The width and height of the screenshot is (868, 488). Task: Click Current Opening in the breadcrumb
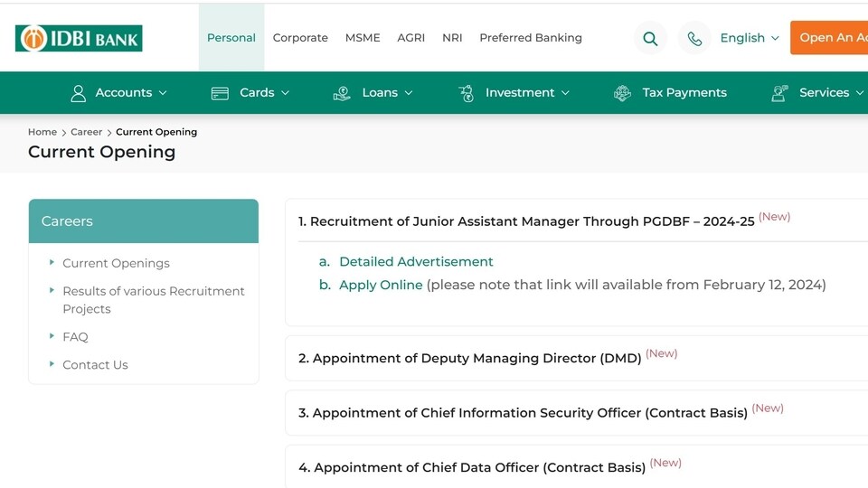tap(156, 132)
